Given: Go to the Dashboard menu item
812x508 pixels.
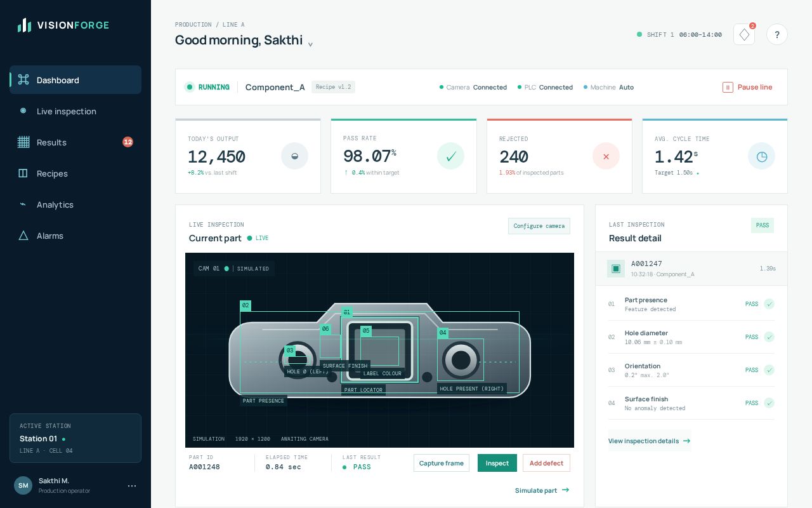Looking at the screenshot, I should click(x=75, y=80).
